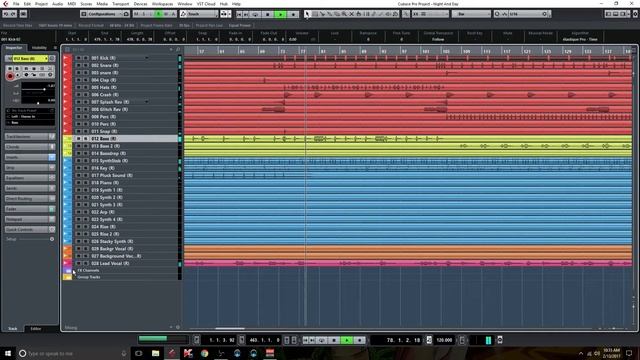Image resolution: width=640 pixels, height=360 pixels.
Task: Expand the Fader inspector section
Action: [x=30, y=209]
